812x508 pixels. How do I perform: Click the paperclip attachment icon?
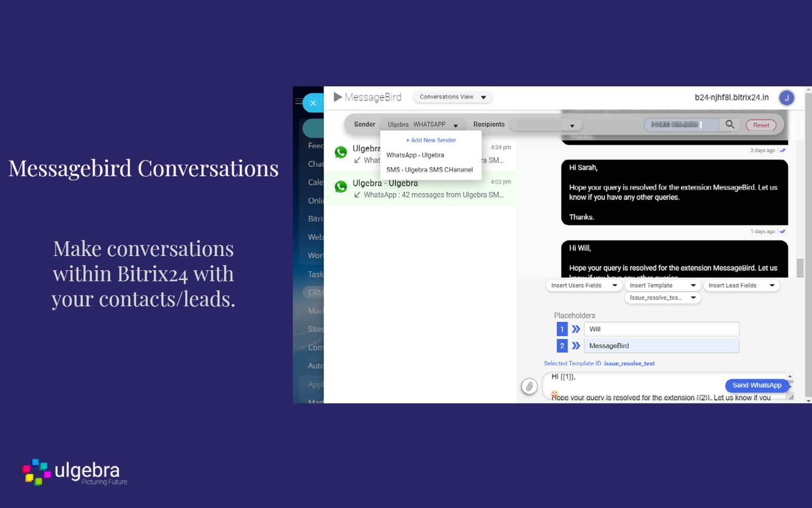529,387
